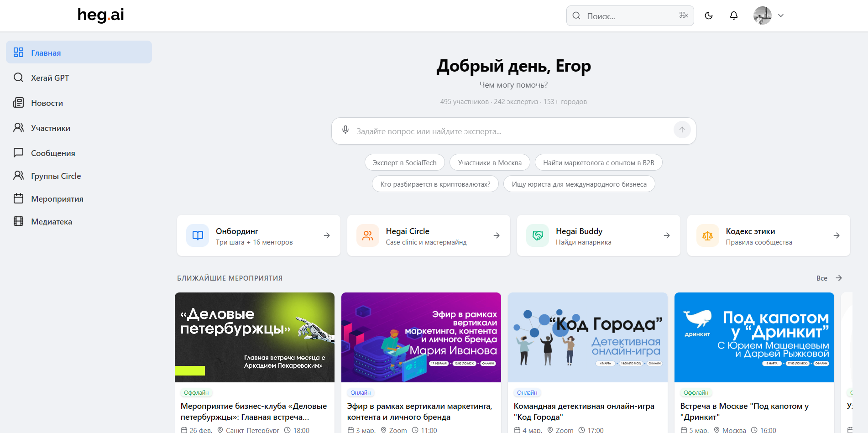Open the hegai logo home page

(100, 15)
